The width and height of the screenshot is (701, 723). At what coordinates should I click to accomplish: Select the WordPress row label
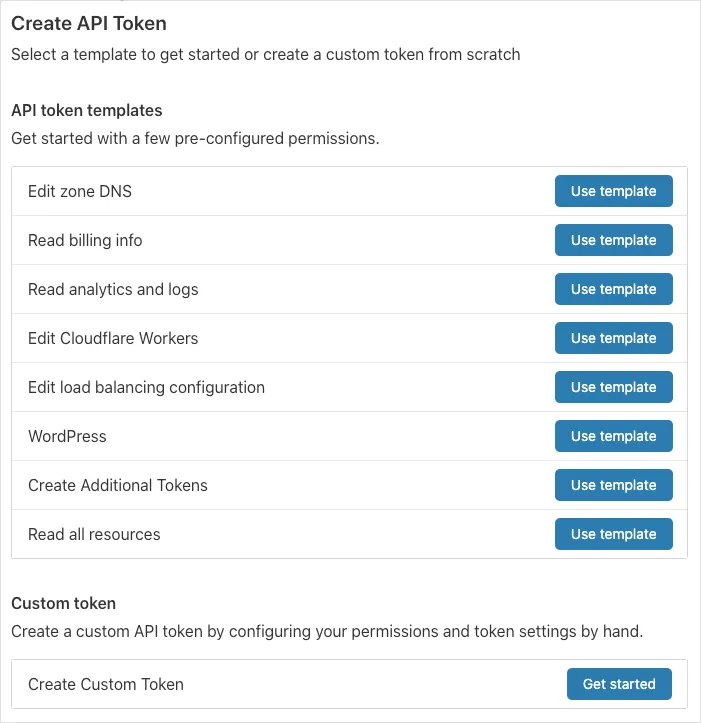point(67,436)
